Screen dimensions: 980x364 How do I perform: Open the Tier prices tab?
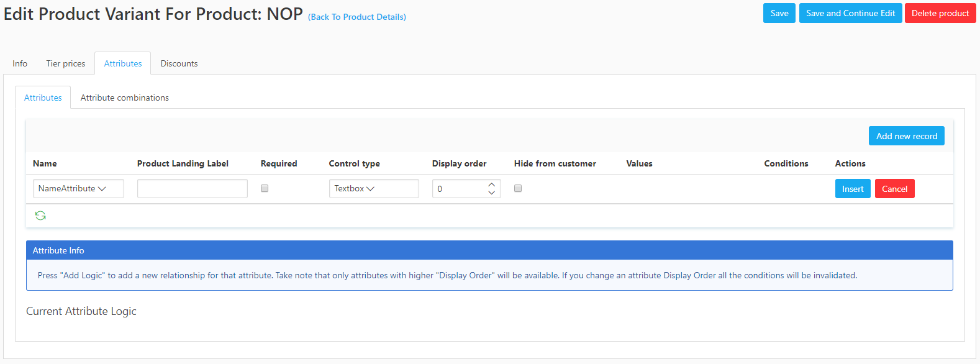click(x=66, y=63)
